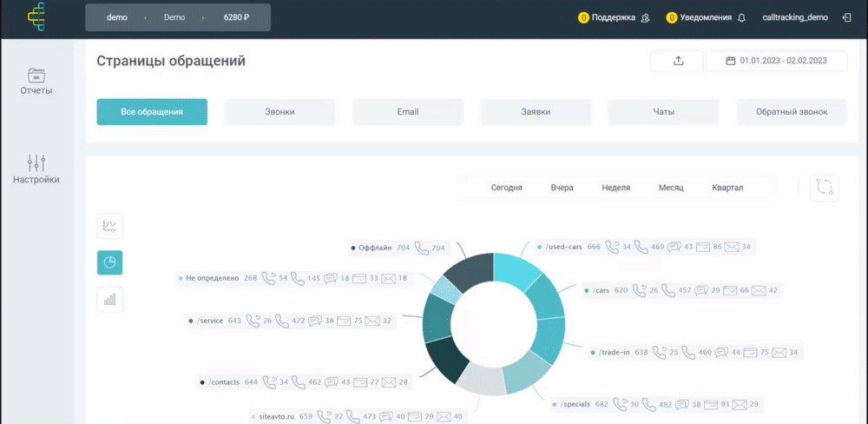Click the /service legend label
This screenshot has width=868, height=424.
(x=209, y=321)
